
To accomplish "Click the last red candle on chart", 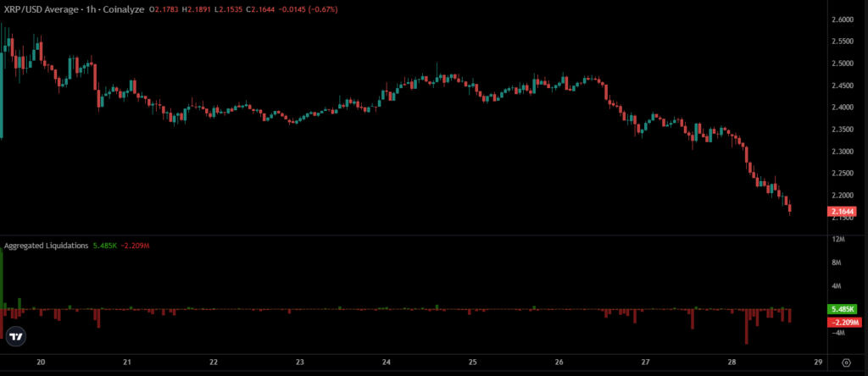I will pyautogui.click(x=790, y=208).
